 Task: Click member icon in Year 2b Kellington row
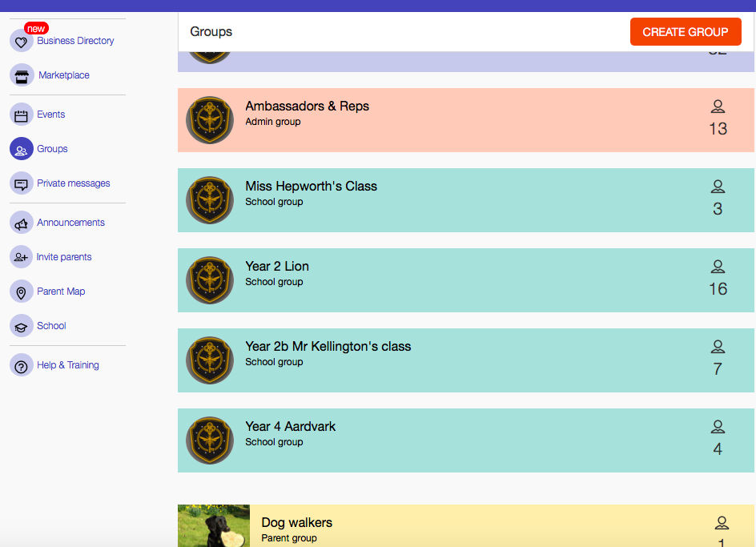pyautogui.click(x=718, y=346)
